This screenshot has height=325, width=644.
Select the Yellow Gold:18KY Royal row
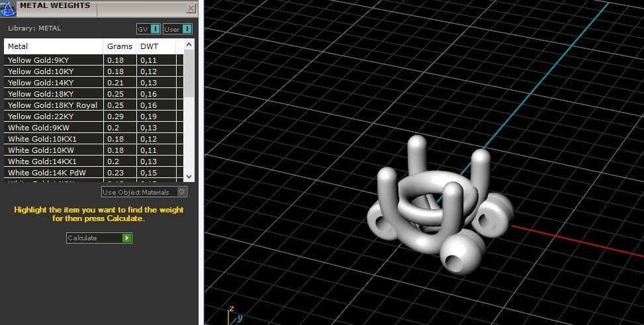click(x=93, y=105)
